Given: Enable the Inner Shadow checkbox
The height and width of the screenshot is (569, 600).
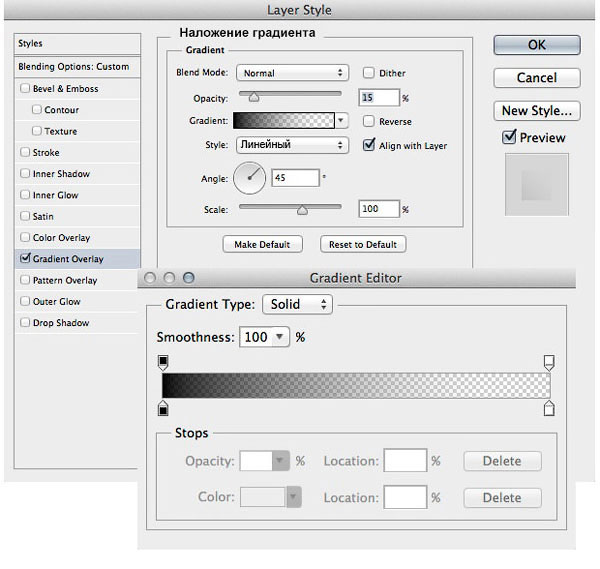Looking at the screenshot, I should click(25, 173).
